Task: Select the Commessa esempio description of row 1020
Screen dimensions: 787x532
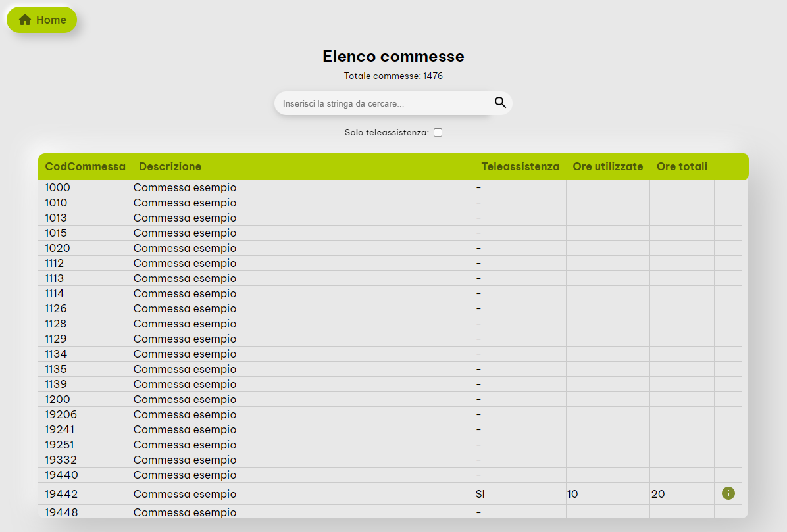Action: tap(184, 248)
